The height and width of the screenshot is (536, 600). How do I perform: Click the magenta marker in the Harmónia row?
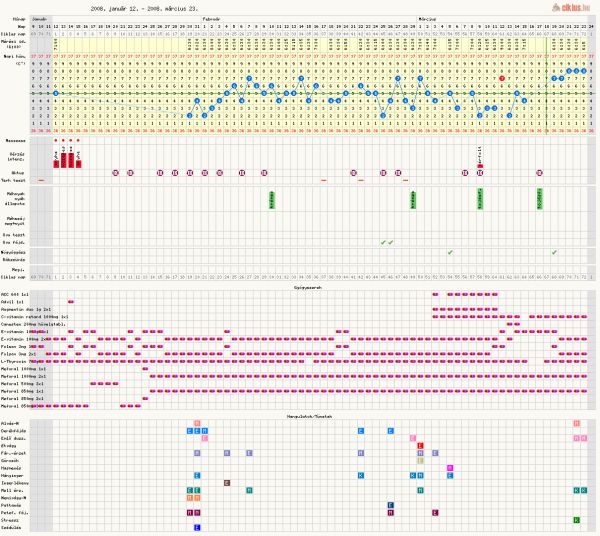(450, 468)
